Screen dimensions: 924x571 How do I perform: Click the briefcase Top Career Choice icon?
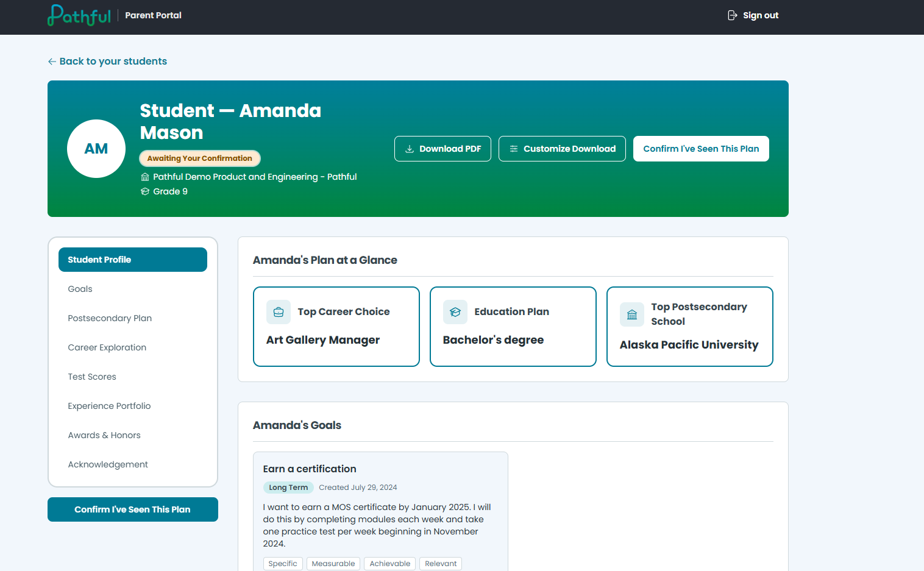coord(279,312)
